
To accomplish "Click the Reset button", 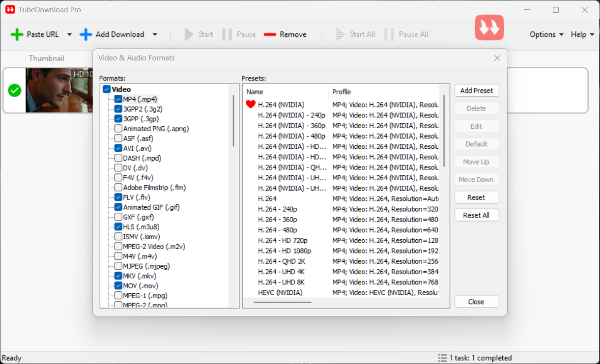I will click(x=477, y=197).
